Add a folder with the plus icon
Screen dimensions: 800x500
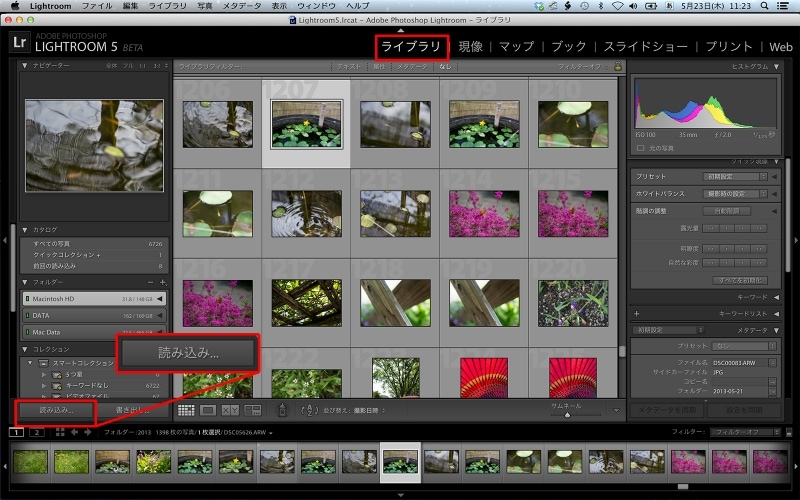click(x=162, y=283)
